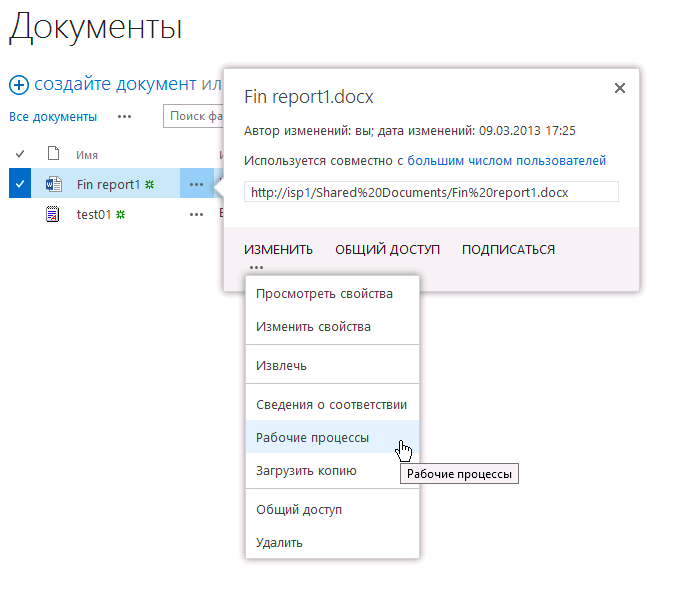The image size is (679, 611).
Task: Choose Просмотреть свойства in the menu
Action: [324, 294]
